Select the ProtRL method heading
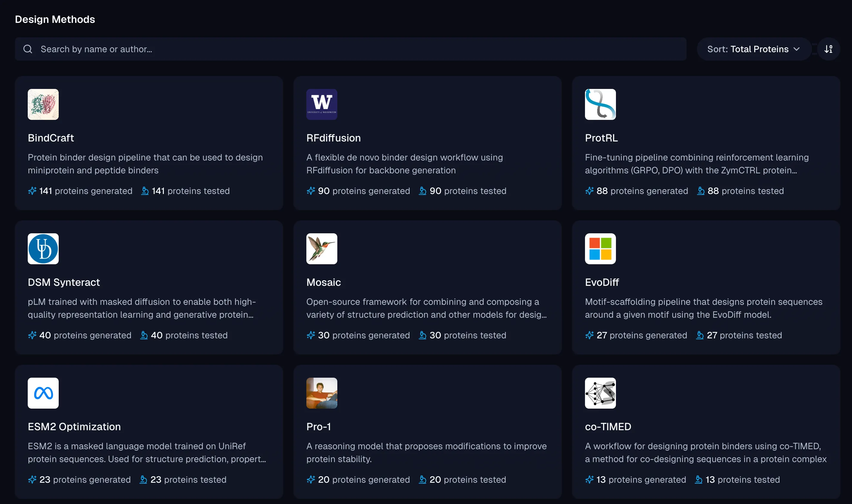Viewport: 852px width, 504px height. pyautogui.click(x=601, y=138)
